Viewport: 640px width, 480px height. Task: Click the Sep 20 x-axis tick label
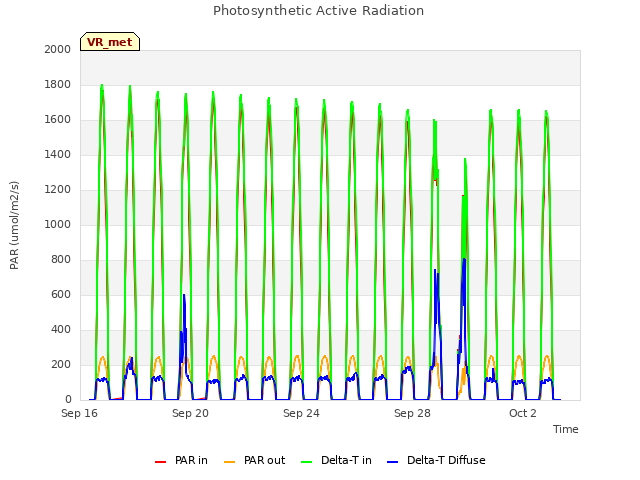pos(190,413)
